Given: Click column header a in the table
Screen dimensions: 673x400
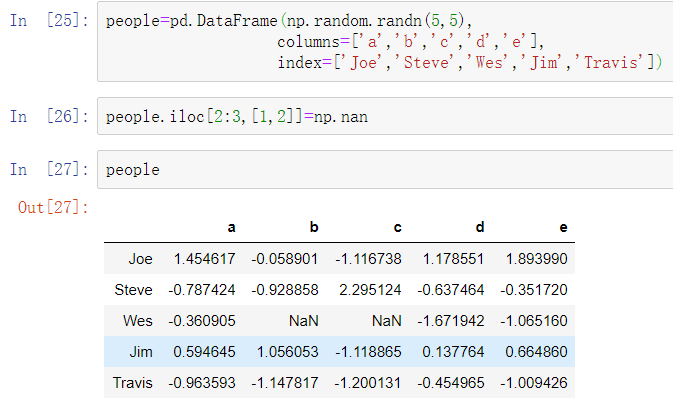Looking at the screenshot, I should [x=231, y=227].
